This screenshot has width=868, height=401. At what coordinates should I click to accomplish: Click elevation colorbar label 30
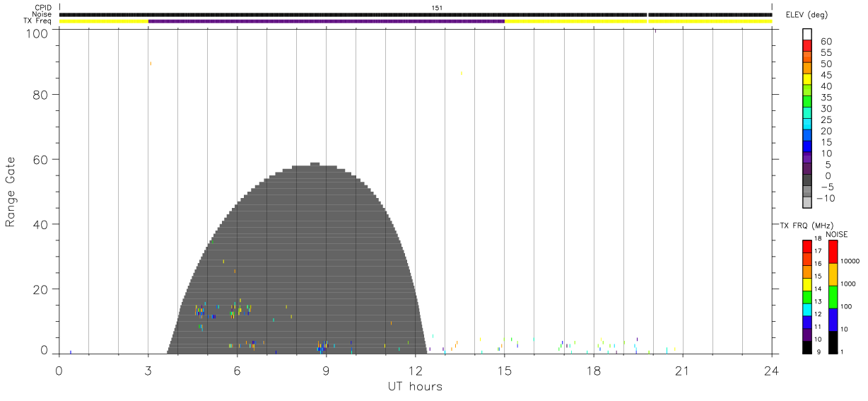point(826,109)
